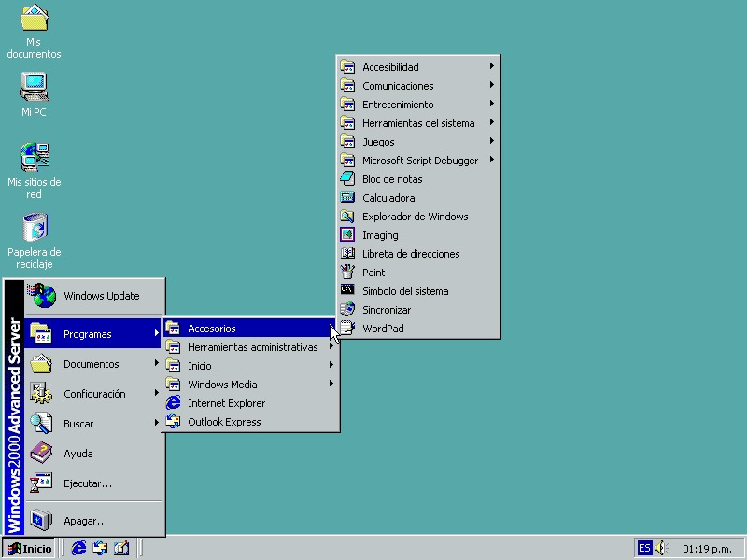Click the Internet Explorer icon in Programas
This screenshot has height=560, width=747.
173,403
